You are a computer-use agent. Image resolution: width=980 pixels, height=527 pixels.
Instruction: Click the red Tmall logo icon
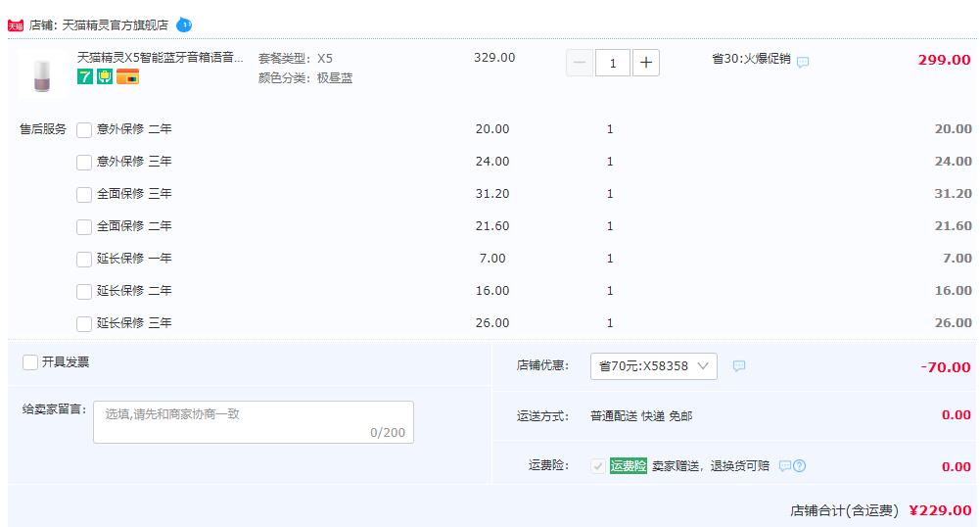(16, 25)
